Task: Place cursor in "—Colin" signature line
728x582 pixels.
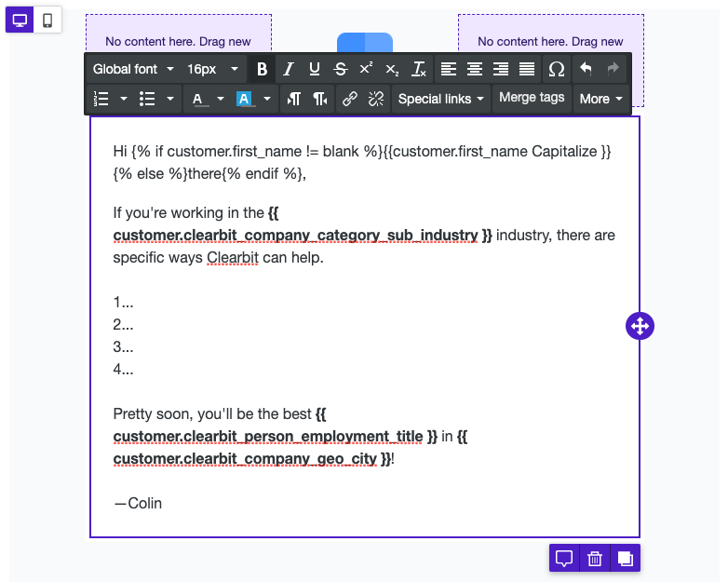Action: (138, 503)
